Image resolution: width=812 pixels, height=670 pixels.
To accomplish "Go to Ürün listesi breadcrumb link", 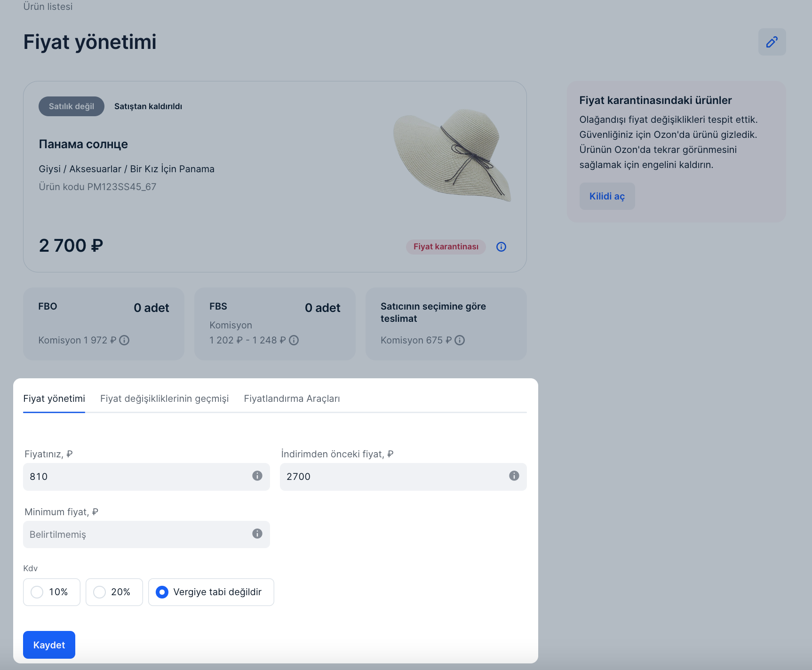I will point(48,7).
